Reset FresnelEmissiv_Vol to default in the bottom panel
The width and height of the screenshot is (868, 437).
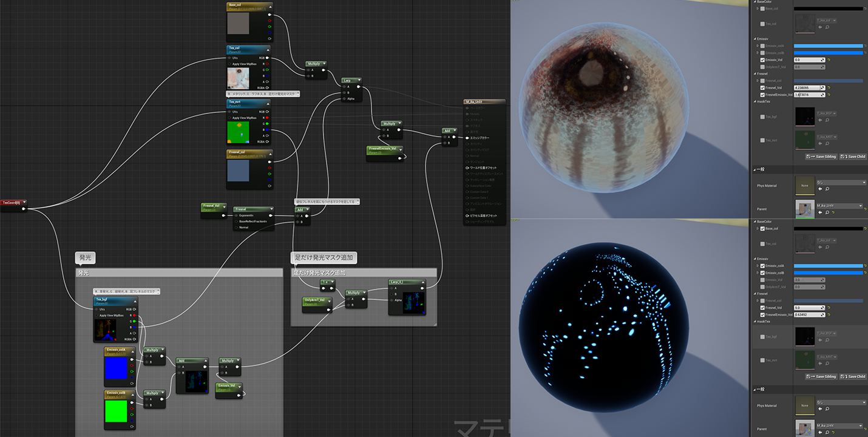pos(829,315)
